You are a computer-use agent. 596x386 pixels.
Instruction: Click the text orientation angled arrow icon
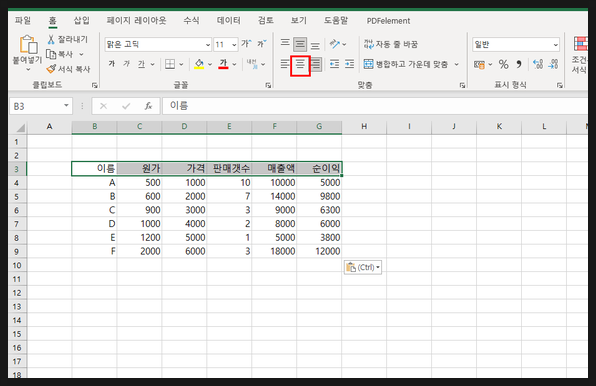pyautogui.click(x=334, y=44)
